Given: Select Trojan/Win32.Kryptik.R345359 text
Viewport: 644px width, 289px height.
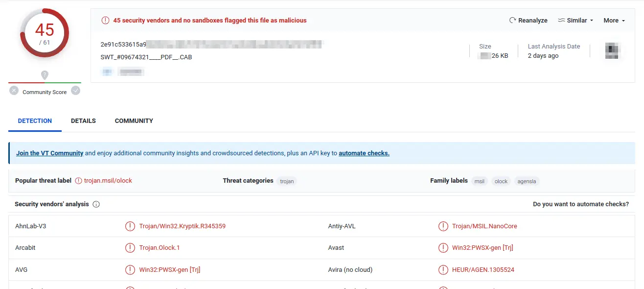Looking at the screenshot, I should tap(183, 226).
